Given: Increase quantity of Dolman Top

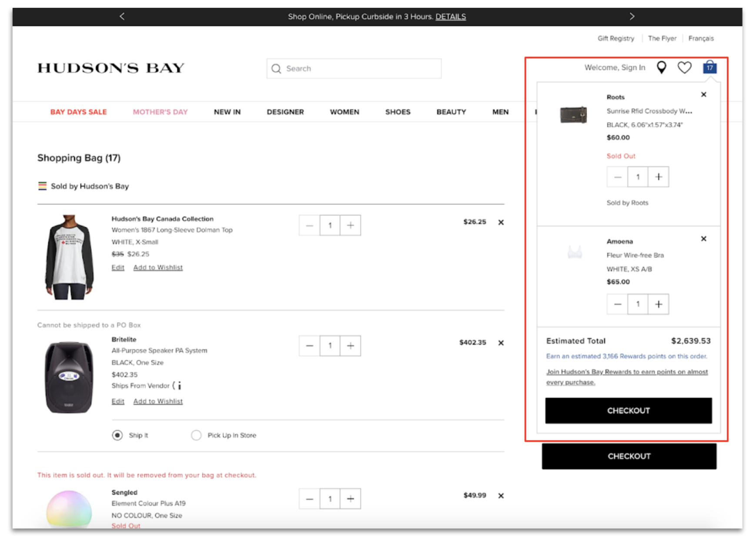Looking at the screenshot, I should click(350, 225).
